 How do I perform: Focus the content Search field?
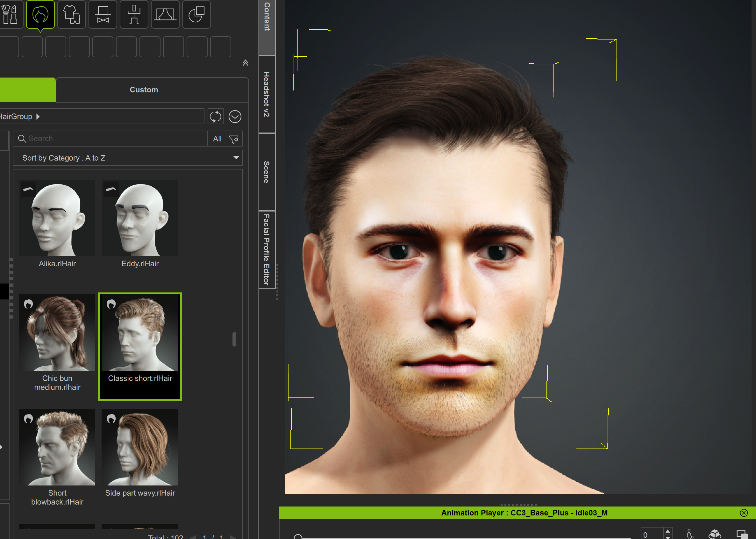[x=113, y=139]
